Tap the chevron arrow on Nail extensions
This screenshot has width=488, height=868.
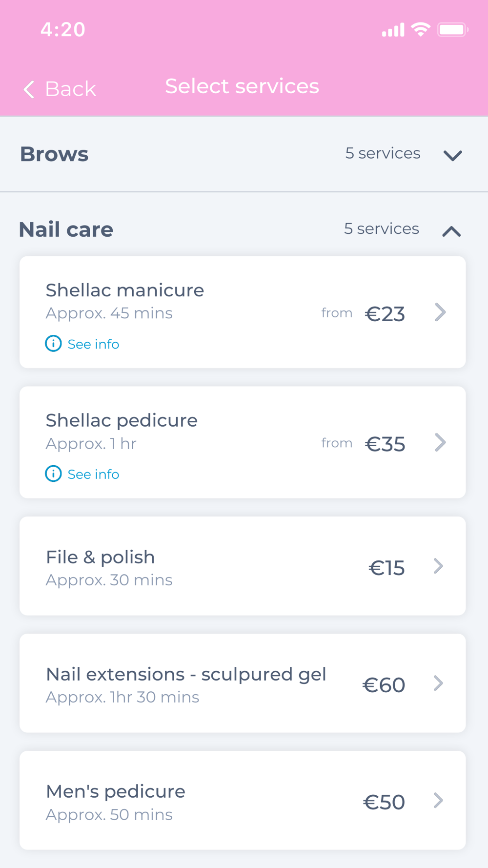[439, 683]
